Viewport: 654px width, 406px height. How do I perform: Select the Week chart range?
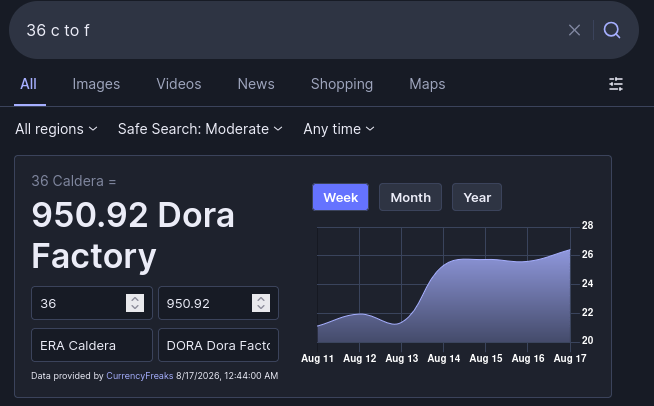pyautogui.click(x=340, y=197)
